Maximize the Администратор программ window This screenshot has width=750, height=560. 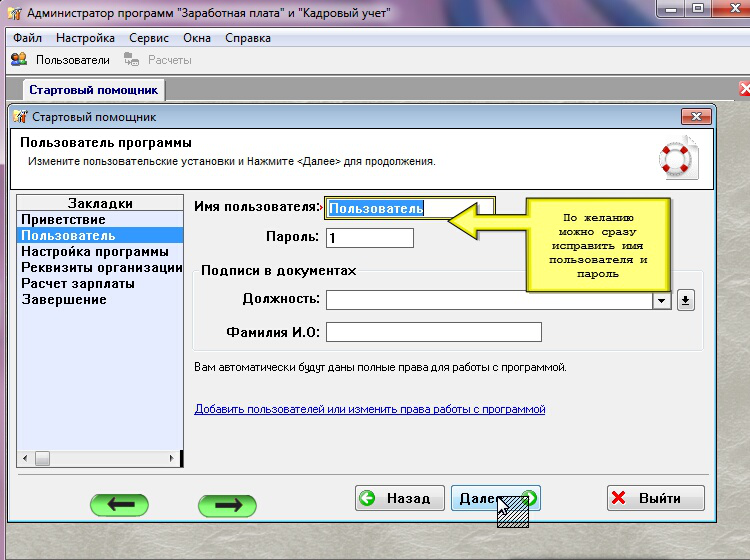click(698, 9)
